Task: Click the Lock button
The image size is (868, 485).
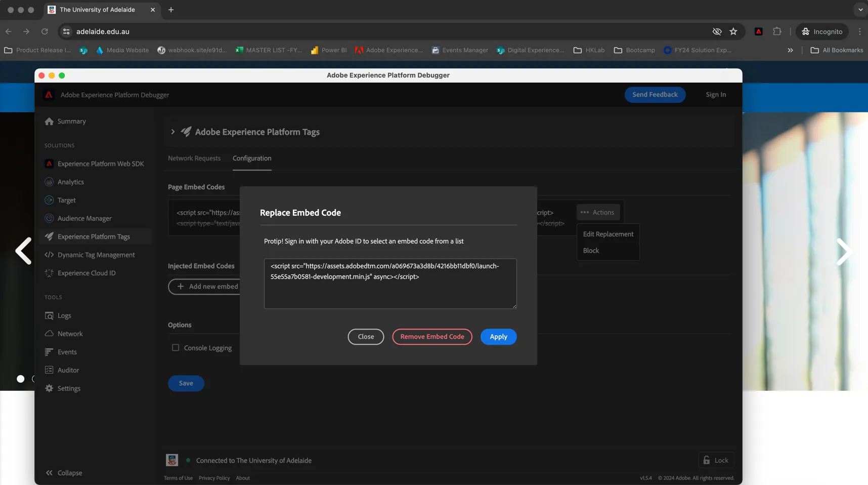Action: pyautogui.click(x=716, y=460)
